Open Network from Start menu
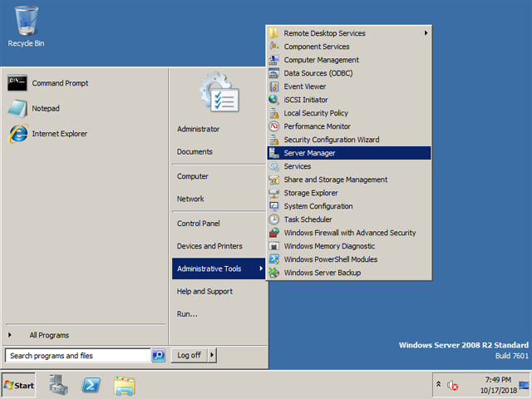This screenshot has width=532, height=399. (x=219, y=199)
